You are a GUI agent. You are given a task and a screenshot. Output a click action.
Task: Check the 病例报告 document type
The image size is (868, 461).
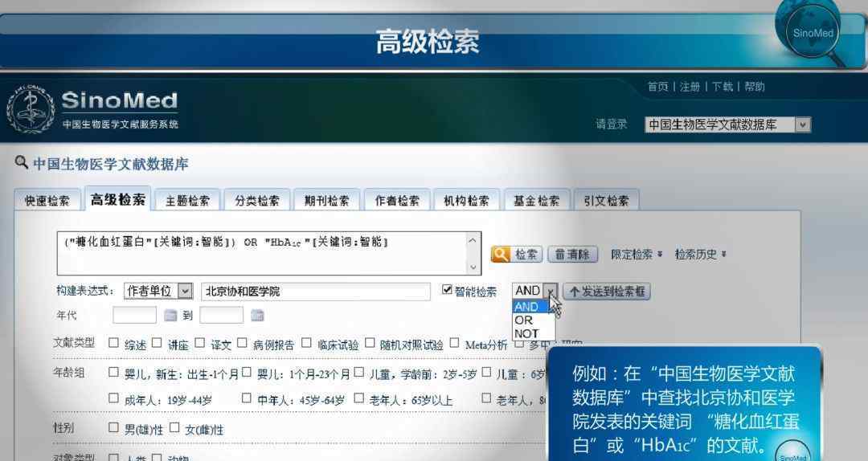tap(242, 343)
